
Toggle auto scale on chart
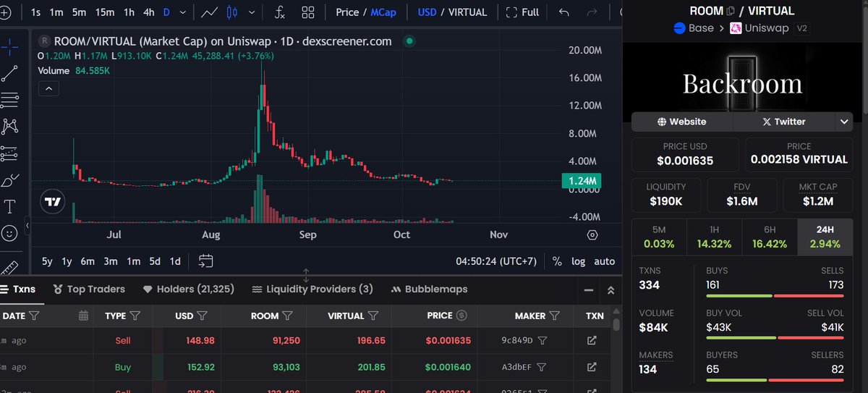pos(604,261)
